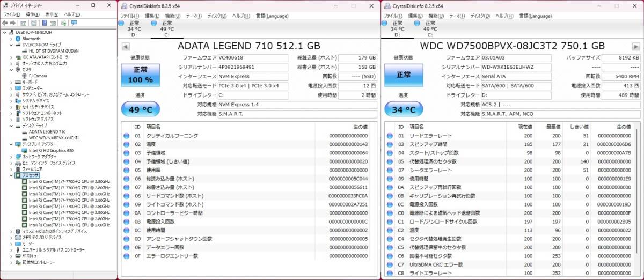Image resolution: width=644 pixels, height=280 pixels.
Task: Click firmware field VC400618
Action: [253, 57]
